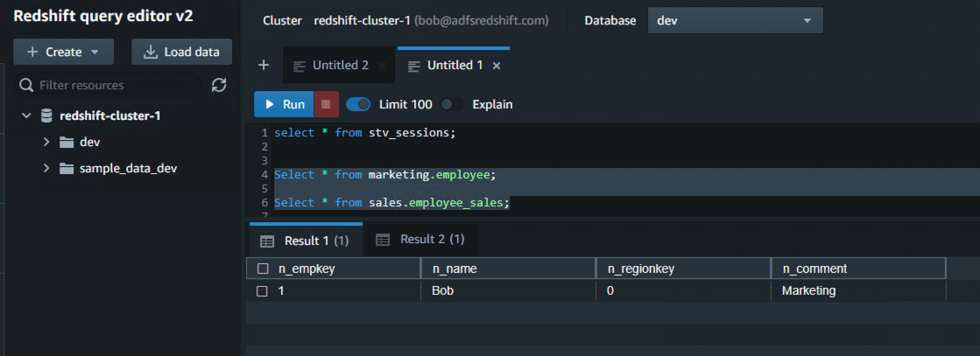Run the query with Run button
This screenshot has height=356, width=980.
tap(284, 104)
